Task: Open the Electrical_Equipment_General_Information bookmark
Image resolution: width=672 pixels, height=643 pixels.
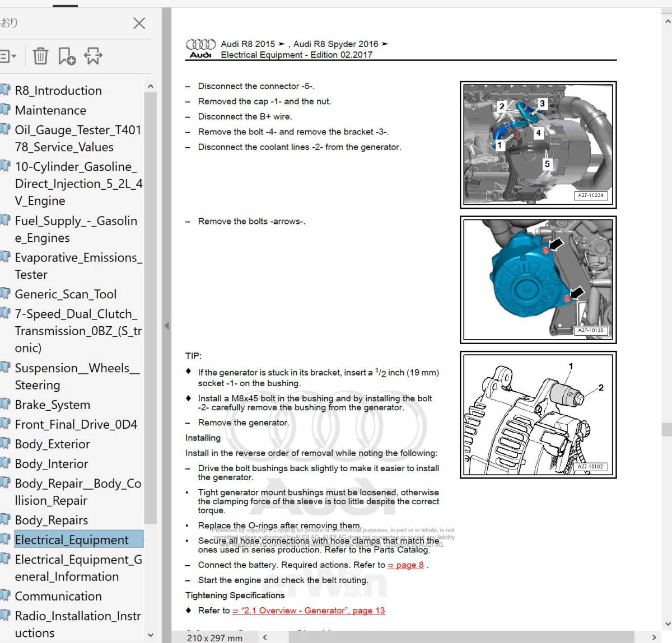Action: point(78,568)
